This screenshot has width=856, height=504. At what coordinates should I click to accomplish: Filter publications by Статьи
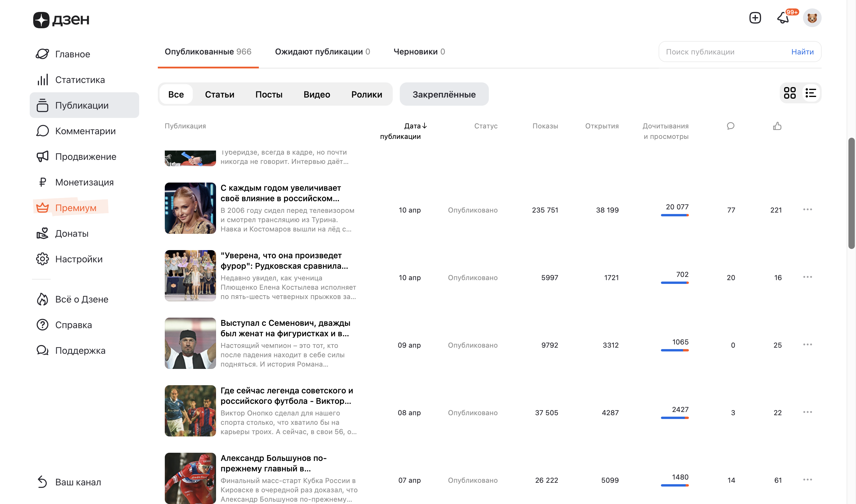(220, 94)
